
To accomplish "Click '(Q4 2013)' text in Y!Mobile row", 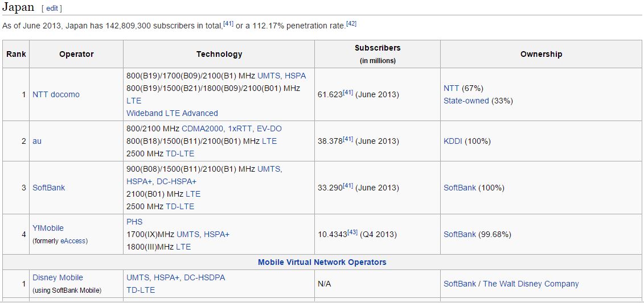I will [x=378, y=235].
